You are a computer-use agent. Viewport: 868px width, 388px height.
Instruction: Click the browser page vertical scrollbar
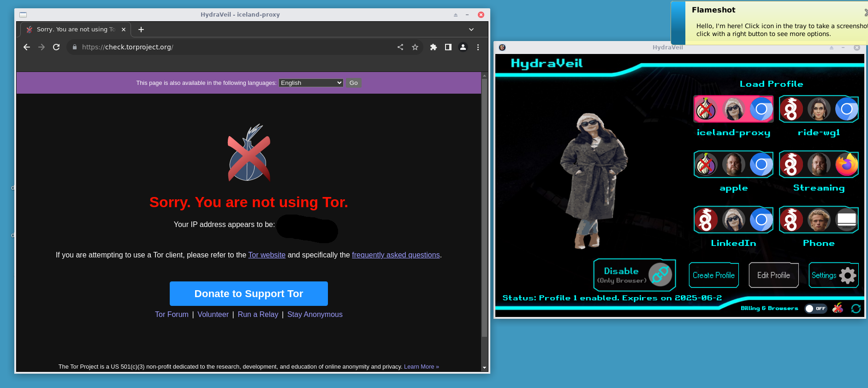[x=484, y=208]
